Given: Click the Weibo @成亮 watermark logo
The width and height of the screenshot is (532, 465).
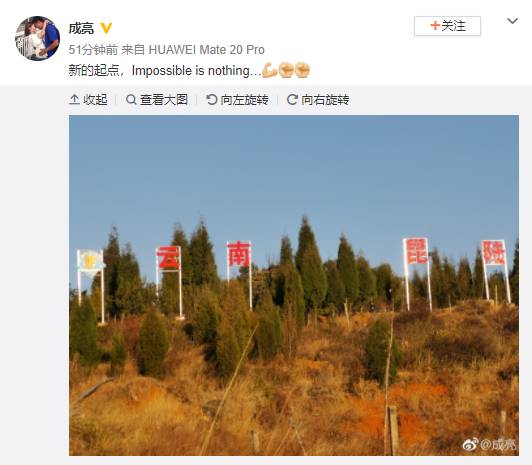Looking at the screenshot, I should coord(490,444).
